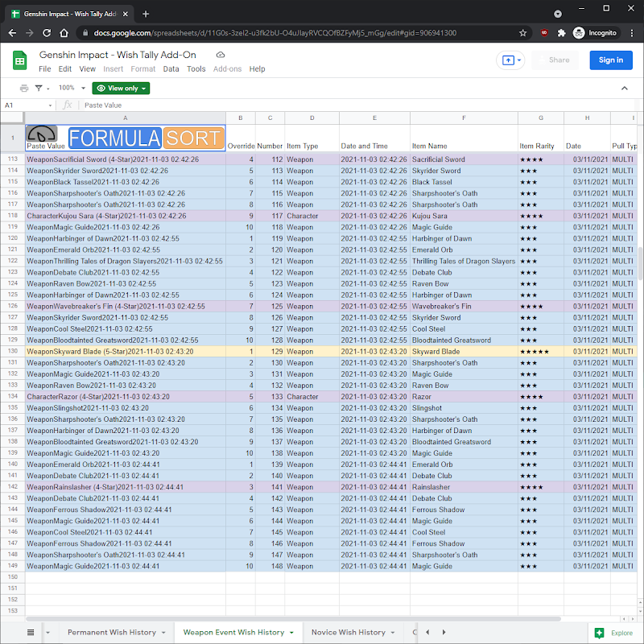Image resolution: width=644 pixels, height=644 pixels.
Task: Open the Help menu
Action: [x=257, y=69]
